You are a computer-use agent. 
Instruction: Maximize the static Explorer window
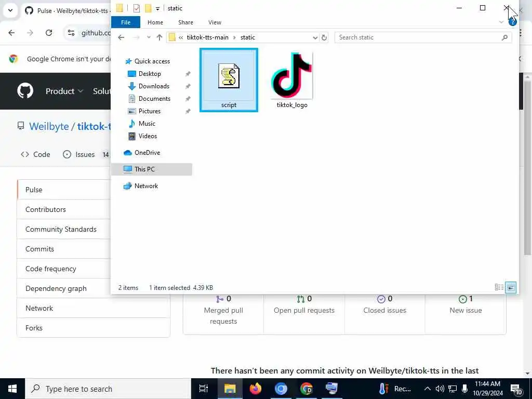[483, 8]
